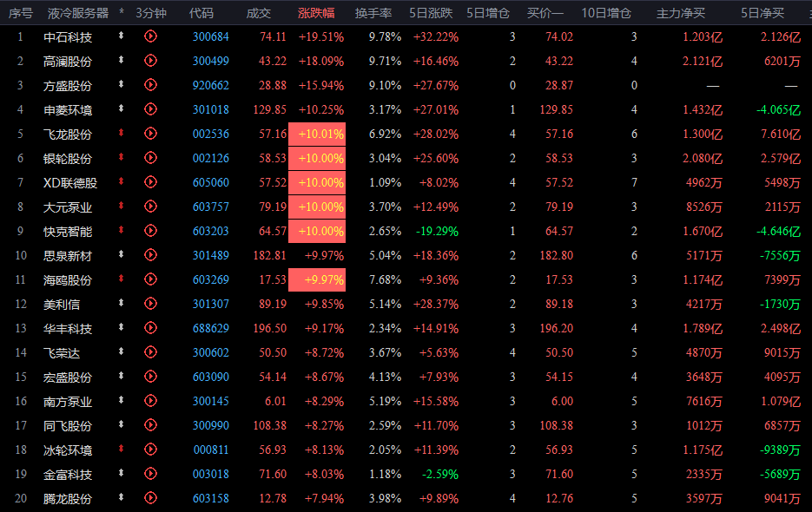Click the 5日净买 column header
This screenshot has width=812, height=512.
pyautogui.click(x=762, y=13)
